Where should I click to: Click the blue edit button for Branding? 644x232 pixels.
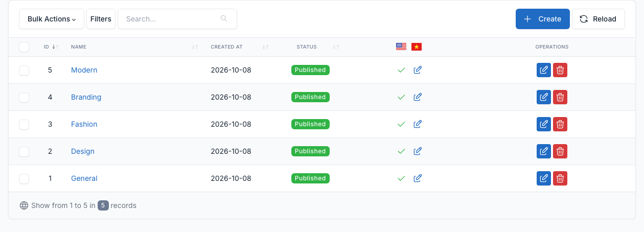pos(544,97)
